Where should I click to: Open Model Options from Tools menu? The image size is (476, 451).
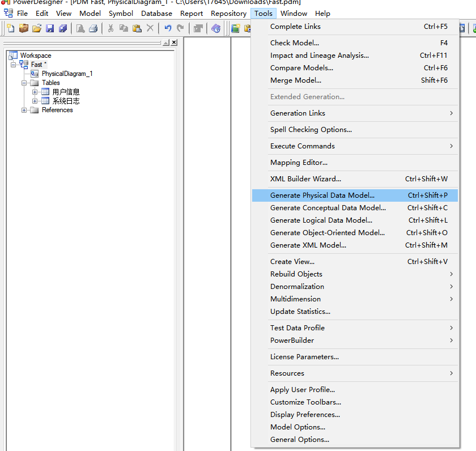coord(355,427)
